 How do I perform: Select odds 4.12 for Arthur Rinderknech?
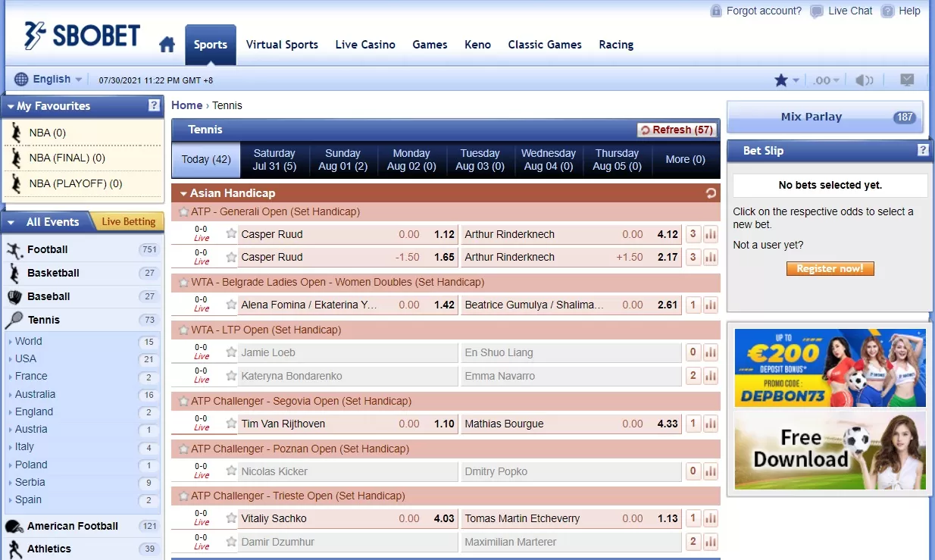668,234
